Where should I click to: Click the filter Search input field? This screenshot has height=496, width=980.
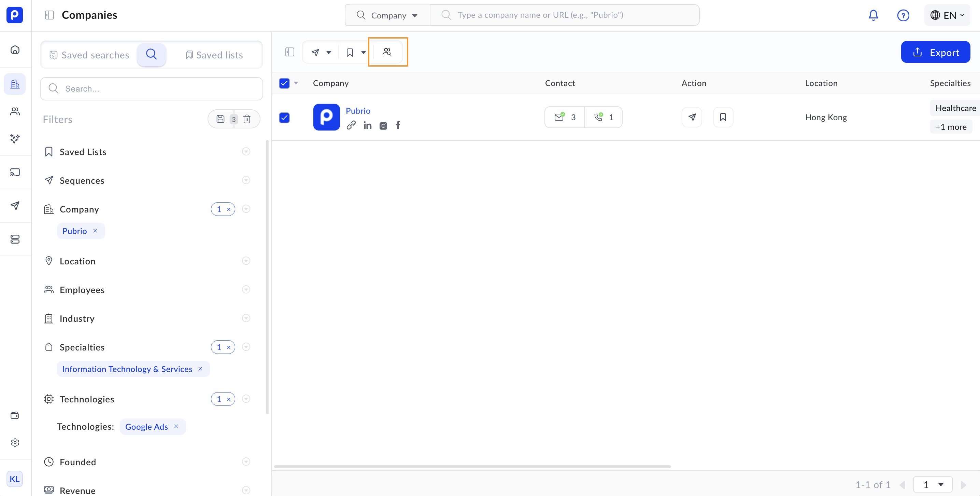(152, 89)
